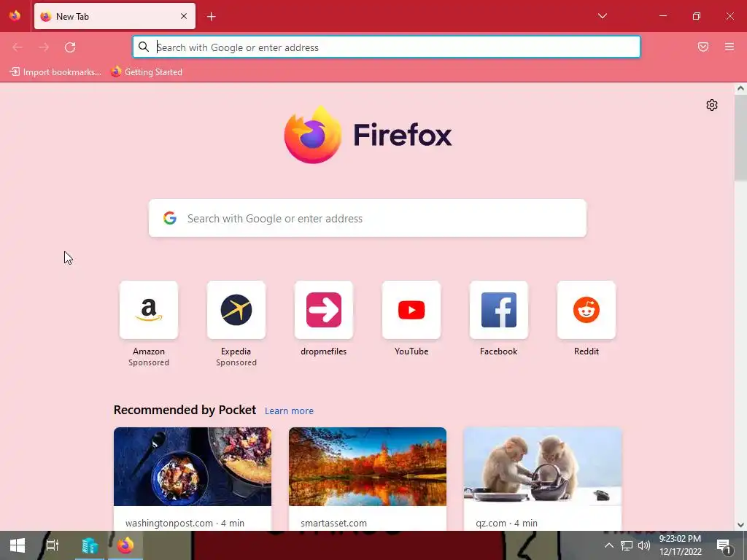Close the New Tab tab
This screenshot has height=560, width=747.
tap(183, 16)
